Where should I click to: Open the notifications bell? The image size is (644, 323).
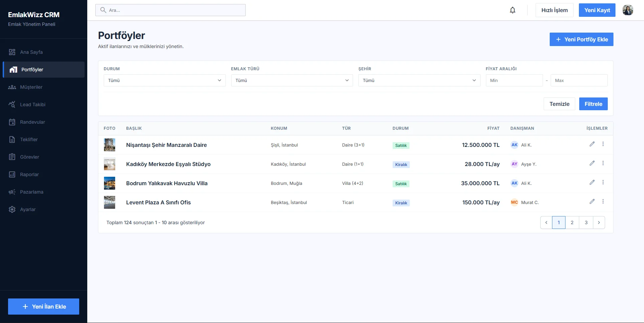[x=512, y=10]
